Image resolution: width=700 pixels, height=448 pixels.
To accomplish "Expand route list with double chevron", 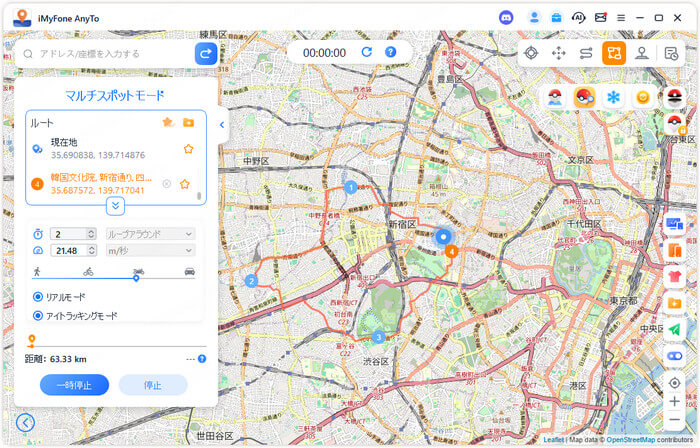I will click(x=116, y=205).
